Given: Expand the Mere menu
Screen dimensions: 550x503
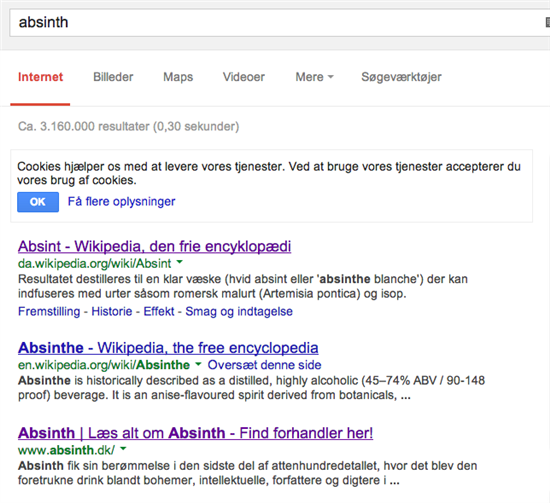Looking at the screenshot, I should click(314, 77).
